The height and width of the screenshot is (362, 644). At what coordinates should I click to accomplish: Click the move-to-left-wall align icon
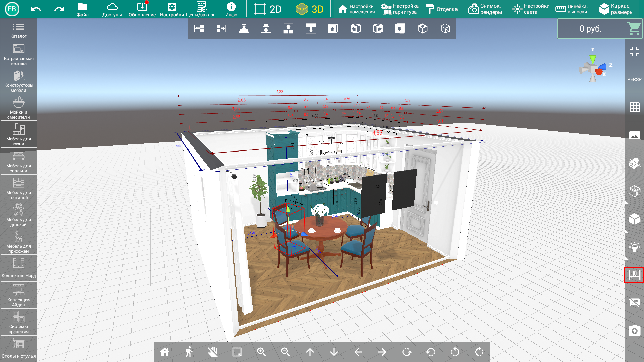[x=199, y=28]
